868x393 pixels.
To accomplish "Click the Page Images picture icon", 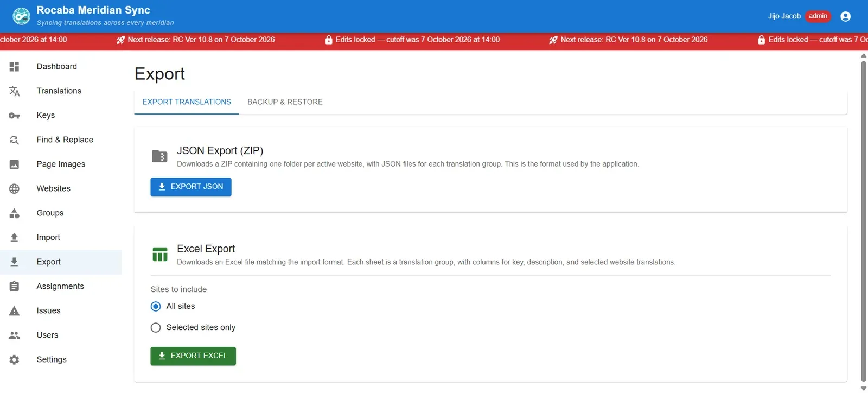I will 15,164.
